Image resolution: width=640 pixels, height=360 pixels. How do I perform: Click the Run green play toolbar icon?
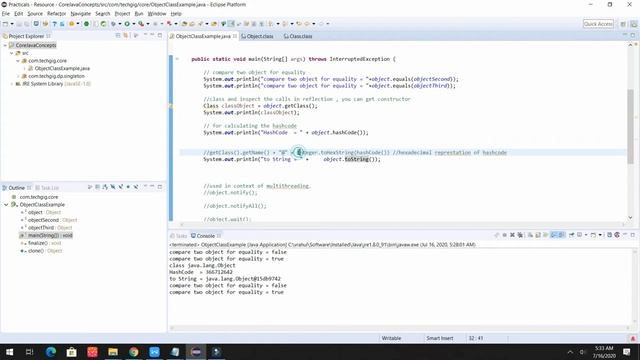point(127,24)
